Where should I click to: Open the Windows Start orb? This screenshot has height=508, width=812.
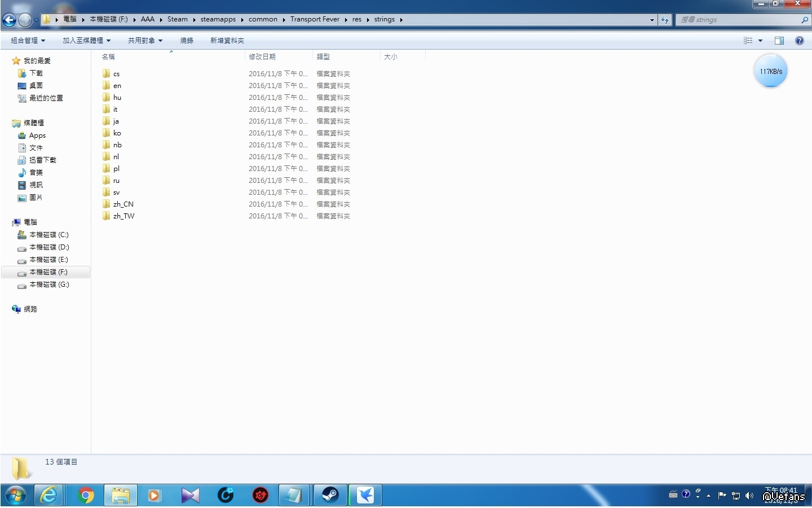[x=16, y=496]
